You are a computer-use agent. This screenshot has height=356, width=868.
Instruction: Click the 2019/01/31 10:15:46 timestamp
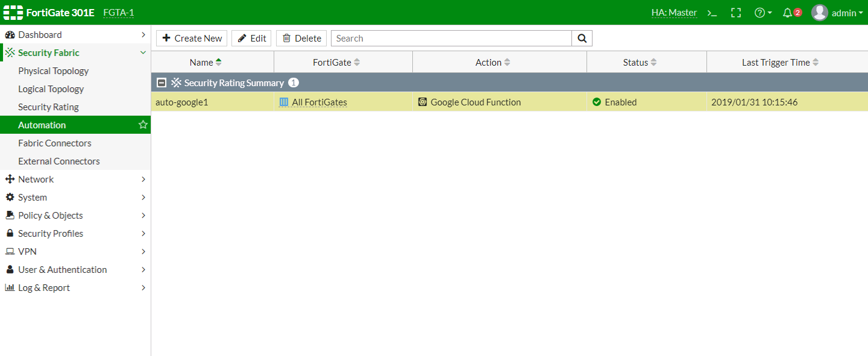[x=754, y=102]
